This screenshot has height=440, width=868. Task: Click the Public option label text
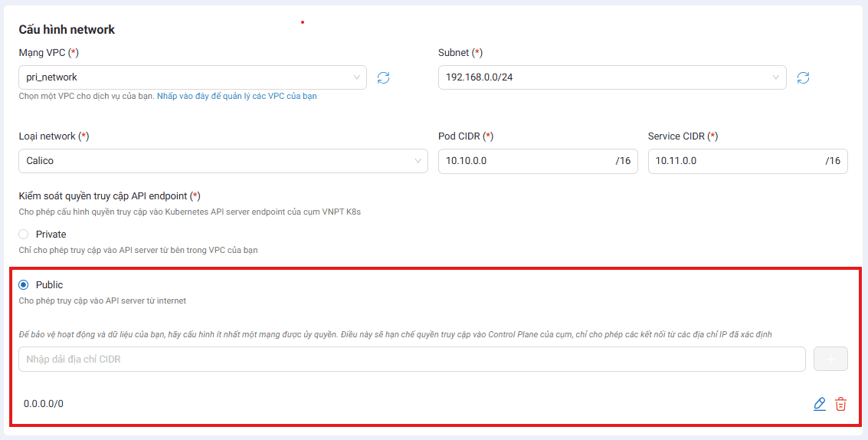click(x=49, y=285)
